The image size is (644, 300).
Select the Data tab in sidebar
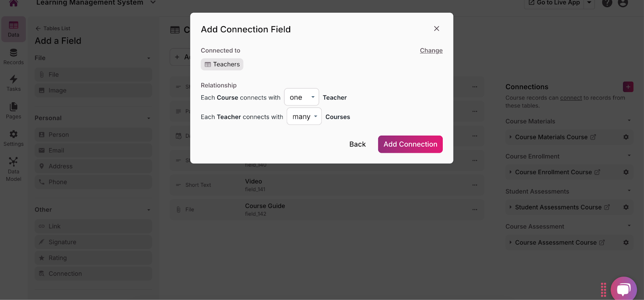pyautogui.click(x=13, y=29)
